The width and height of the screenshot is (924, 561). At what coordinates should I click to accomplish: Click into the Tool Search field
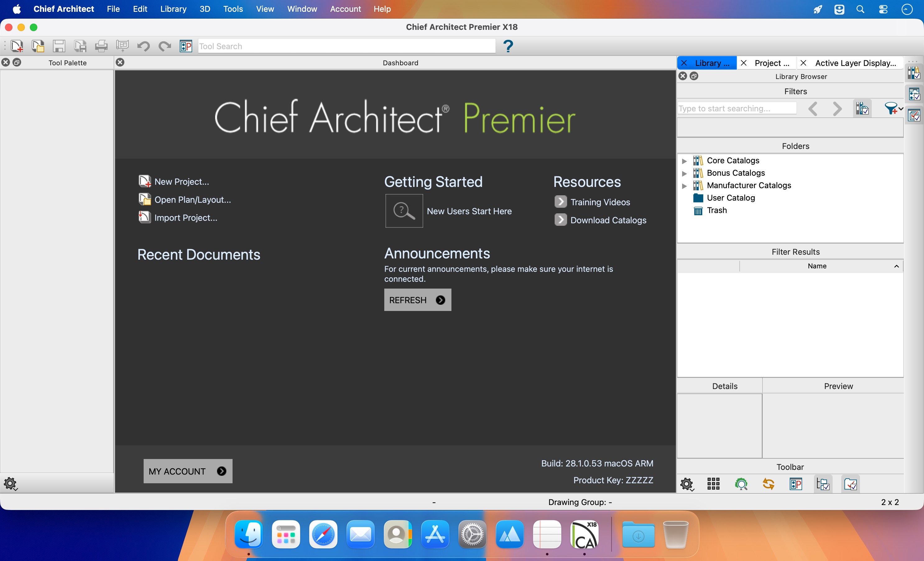[346, 46]
